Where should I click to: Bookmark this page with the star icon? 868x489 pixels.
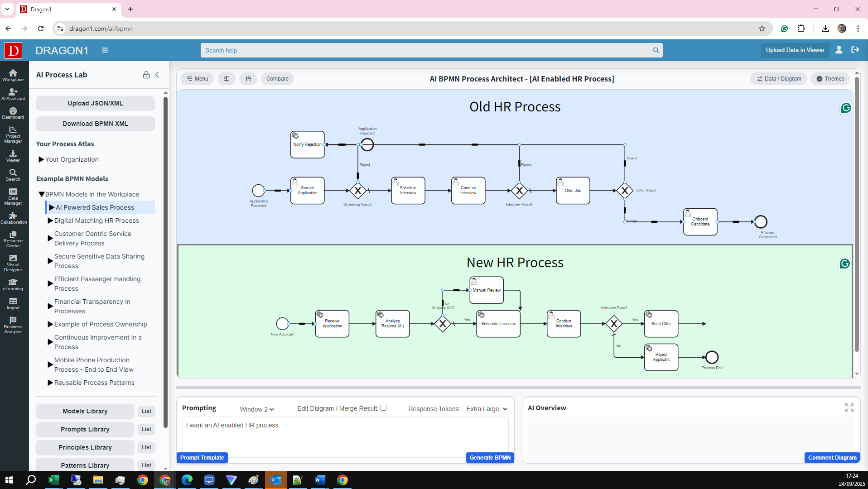pyautogui.click(x=762, y=29)
